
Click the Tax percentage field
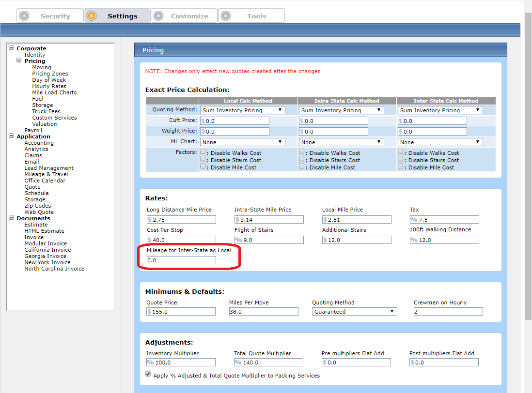(444, 220)
